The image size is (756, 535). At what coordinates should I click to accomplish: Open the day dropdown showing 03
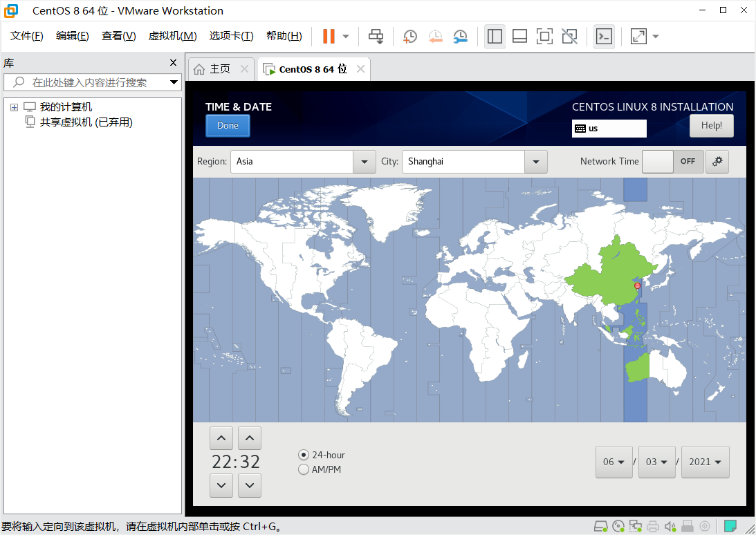(656, 462)
